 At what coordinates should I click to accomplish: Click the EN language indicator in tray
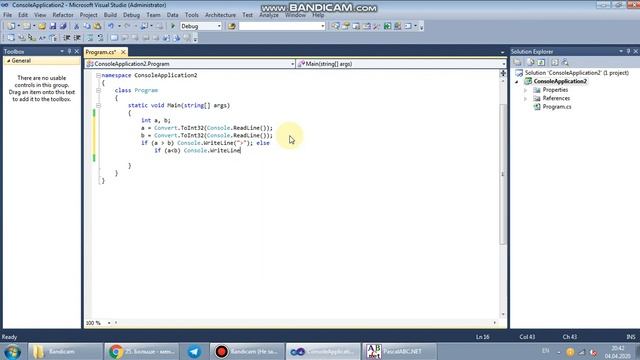tap(545, 351)
